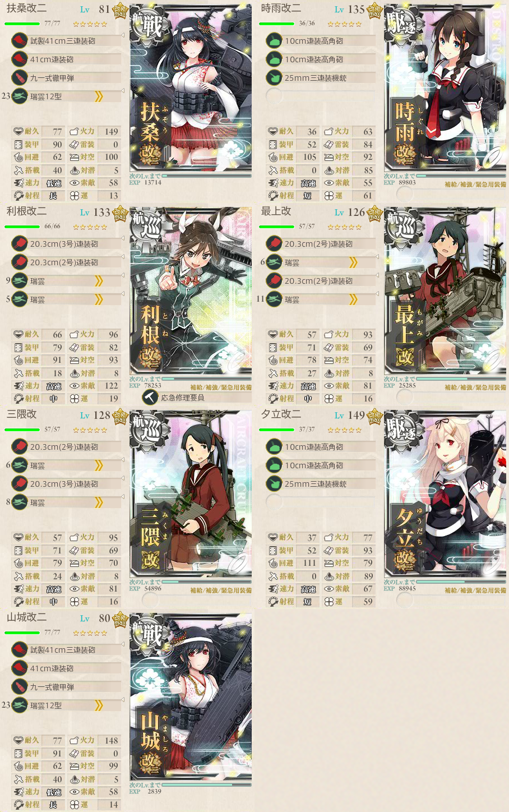Expand the chevron on 最上改 first 瑞雲 slot
This screenshot has width=509, height=812.
[x=353, y=262]
